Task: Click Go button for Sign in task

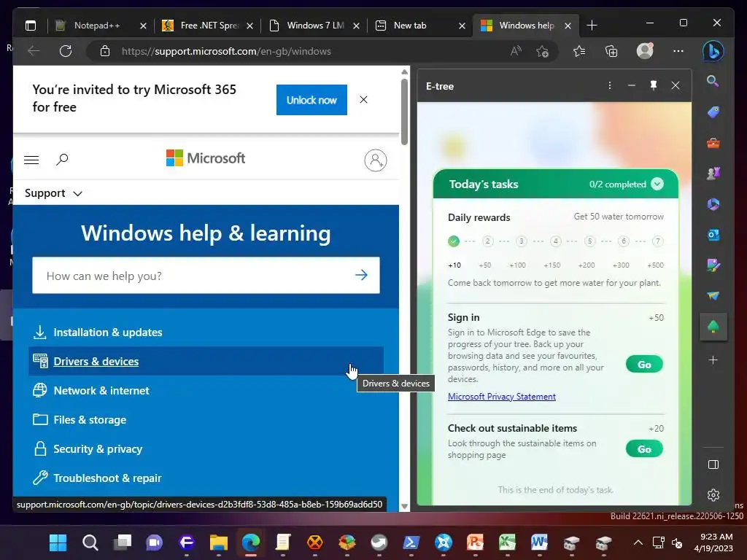Action: click(x=644, y=365)
